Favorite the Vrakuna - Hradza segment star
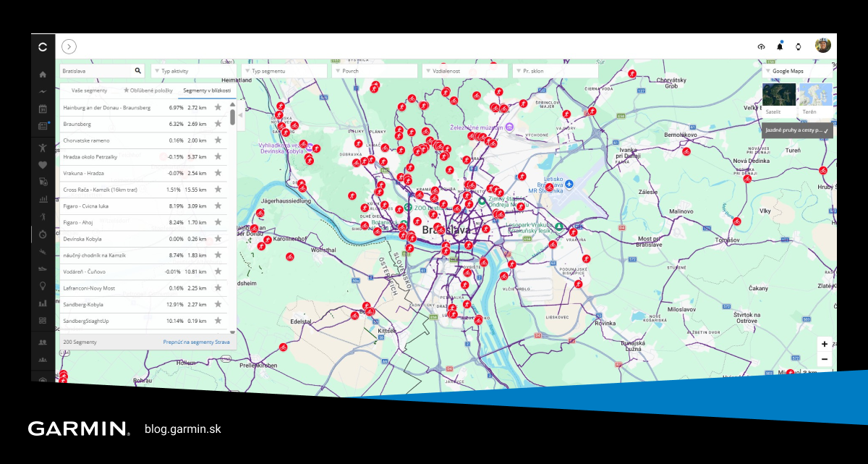Viewport: 868px width, 464px height. [218, 173]
